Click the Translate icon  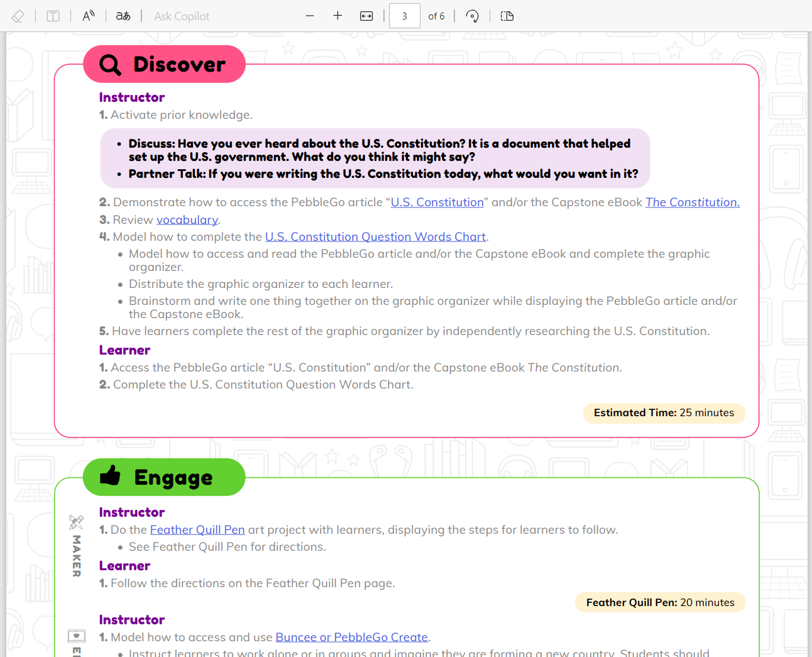tap(123, 16)
